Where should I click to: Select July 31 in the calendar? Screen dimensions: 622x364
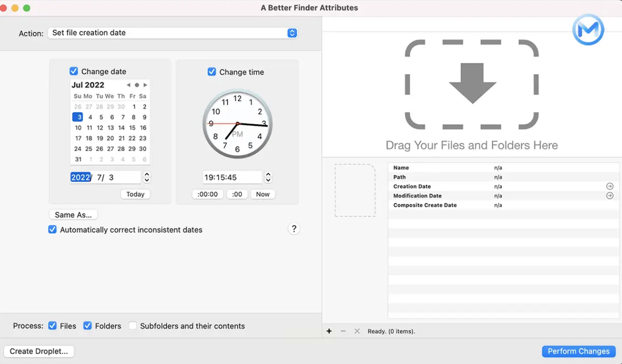(78, 160)
